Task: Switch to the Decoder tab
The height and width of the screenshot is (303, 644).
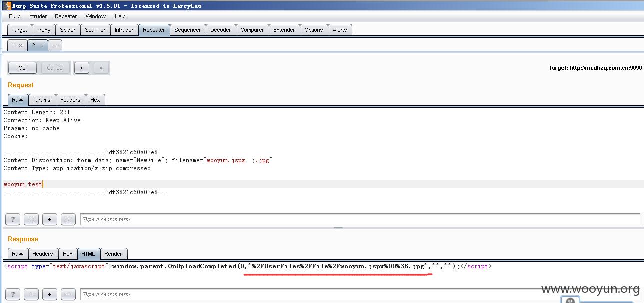Action: point(220,30)
